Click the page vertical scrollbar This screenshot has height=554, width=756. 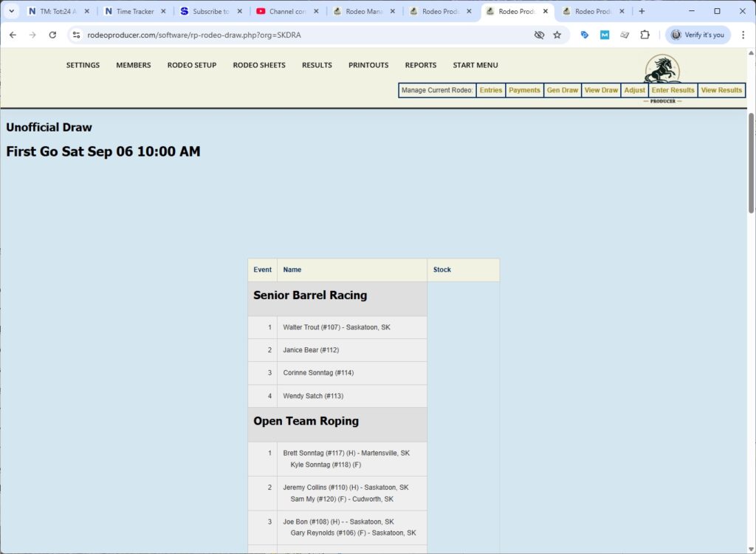(752, 163)
